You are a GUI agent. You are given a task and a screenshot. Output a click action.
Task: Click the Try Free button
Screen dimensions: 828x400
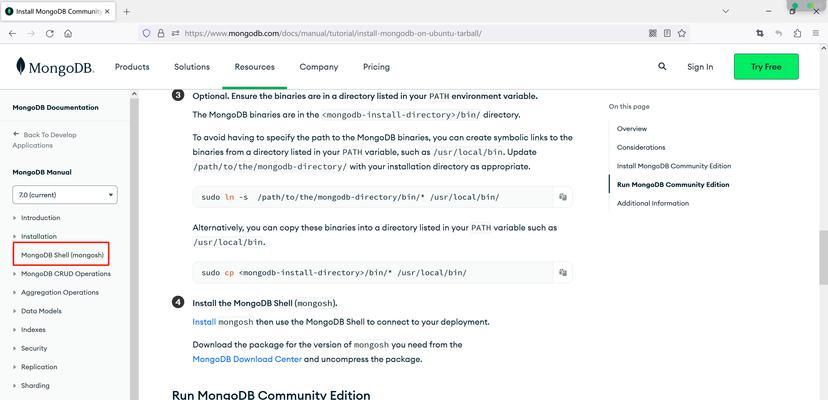click(x=766, y=67)
